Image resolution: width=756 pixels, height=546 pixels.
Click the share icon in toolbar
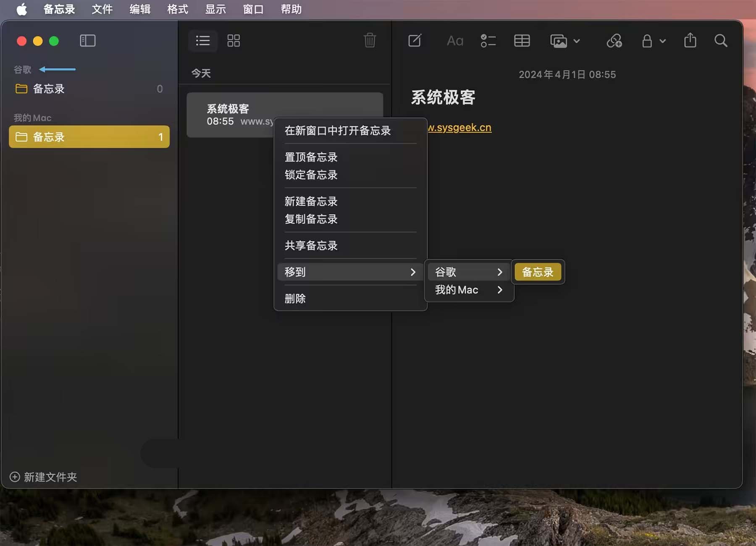coord(690,41)
